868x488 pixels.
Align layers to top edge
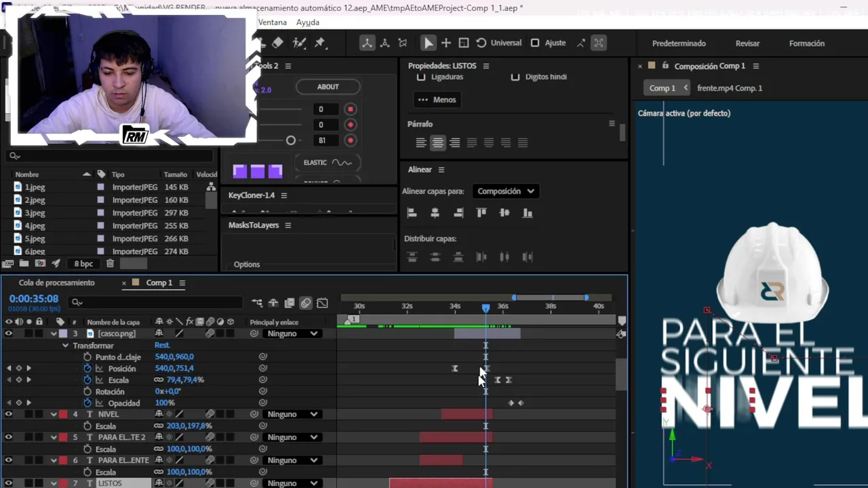pyautogui.click(x=481, y=213)
